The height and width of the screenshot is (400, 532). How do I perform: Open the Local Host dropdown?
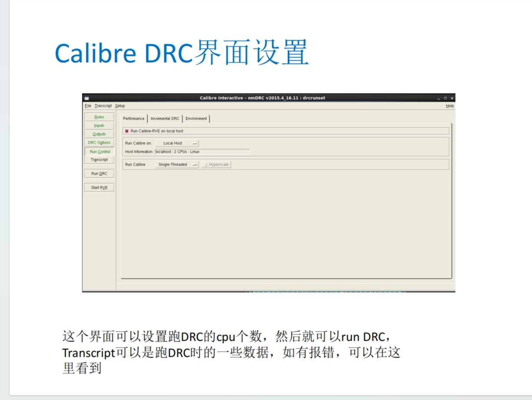click(x=177, y=143)
